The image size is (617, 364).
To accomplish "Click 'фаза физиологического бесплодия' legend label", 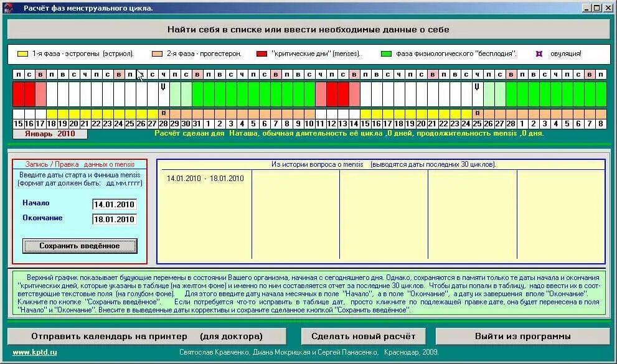I will (456, 54).
